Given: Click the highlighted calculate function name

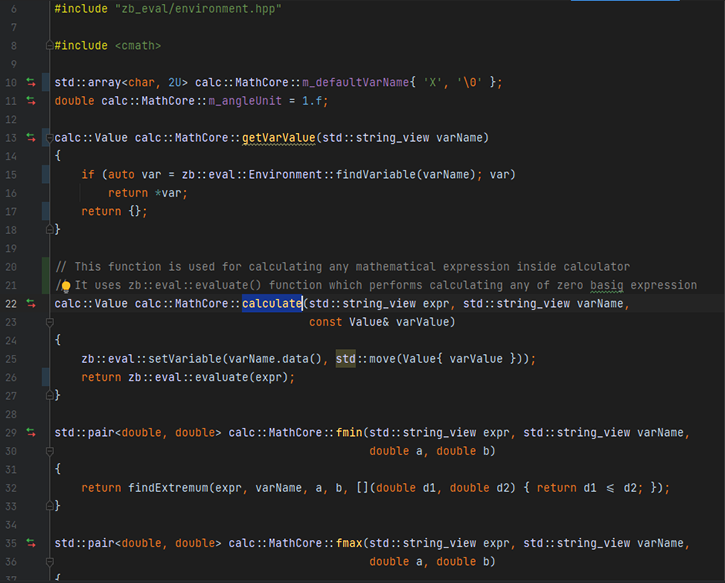Looking at the screenshot, I should (271, 303).
